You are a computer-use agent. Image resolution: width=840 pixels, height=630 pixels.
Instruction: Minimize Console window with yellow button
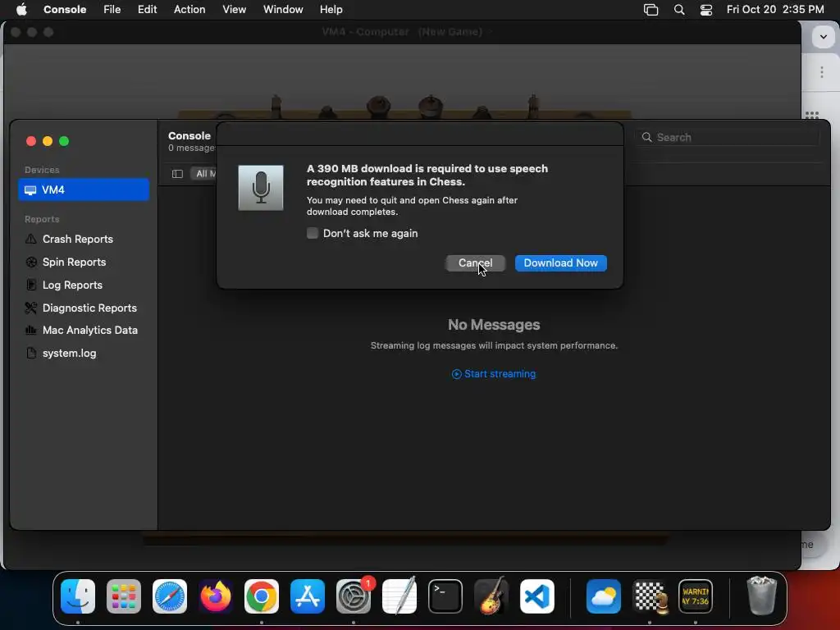[x=48, y=141]
